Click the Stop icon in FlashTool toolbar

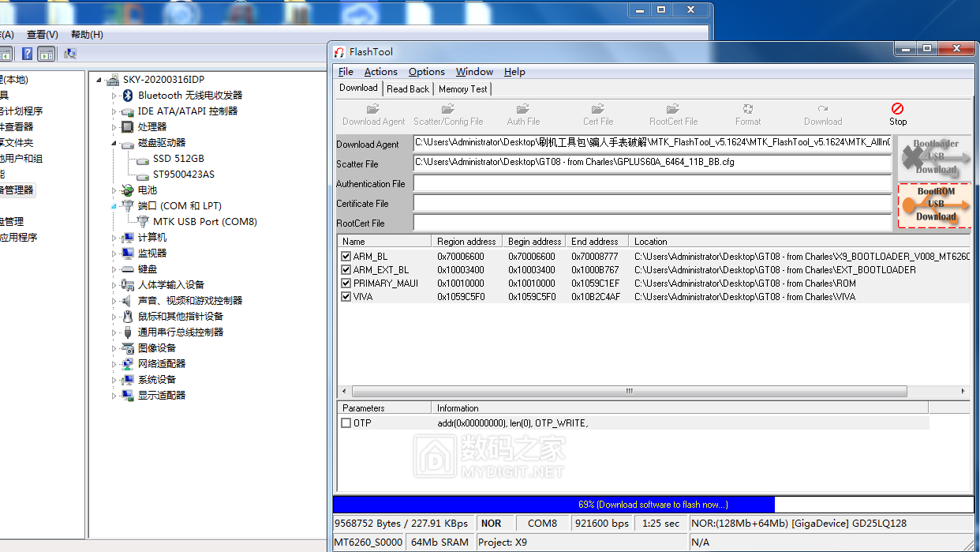[x=897, y=109]
